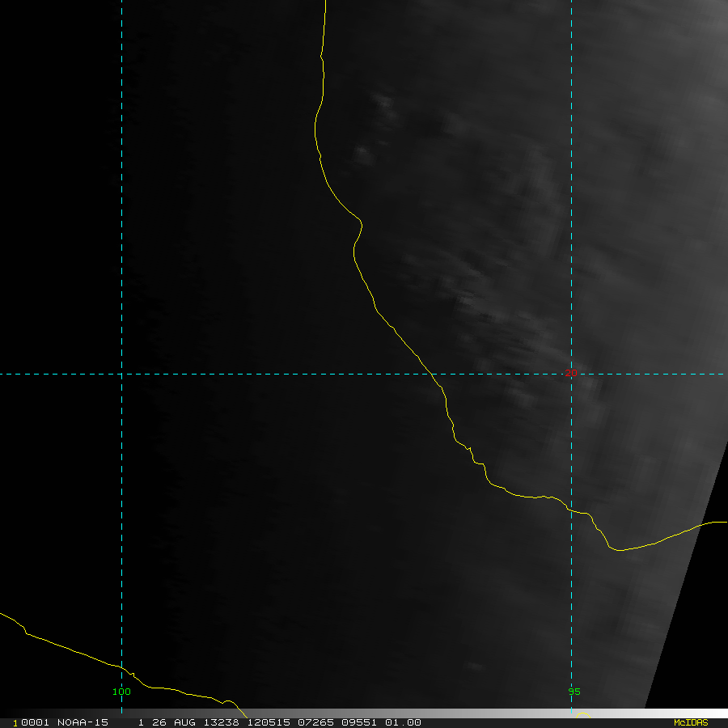Click the McIDAS label in bottom corner

(690, 722)
